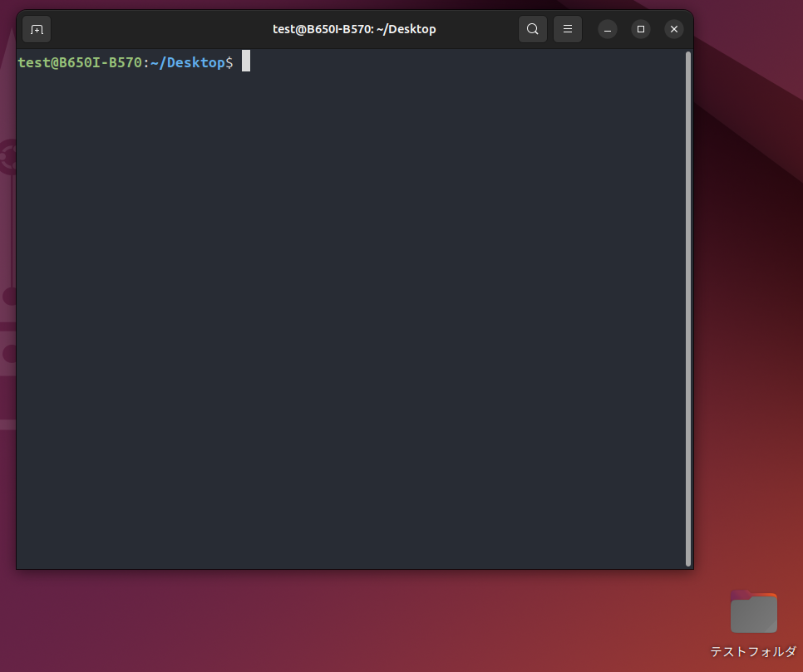Click the テストフォルダ folder label
The width and height of the screenshot is (803, 672).
coord(753,651)
